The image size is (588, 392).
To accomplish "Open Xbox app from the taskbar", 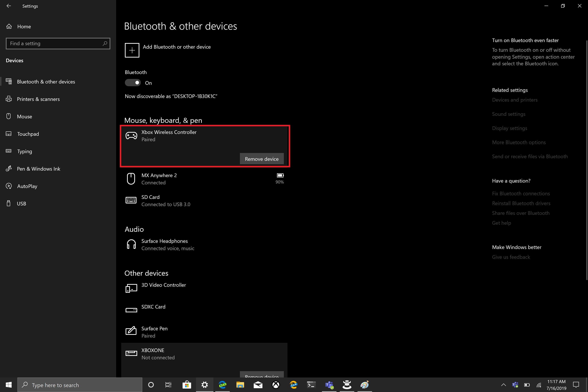I will point(276,385).
